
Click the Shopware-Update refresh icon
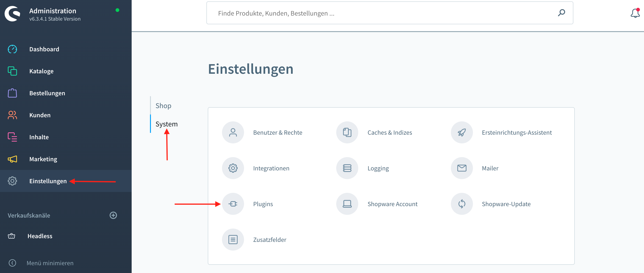click(461, 204)
